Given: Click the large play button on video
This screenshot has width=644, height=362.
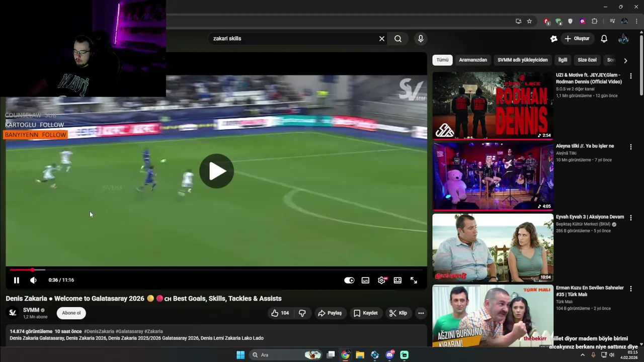Looking at the screenshot, I should [x=216, y=171].
